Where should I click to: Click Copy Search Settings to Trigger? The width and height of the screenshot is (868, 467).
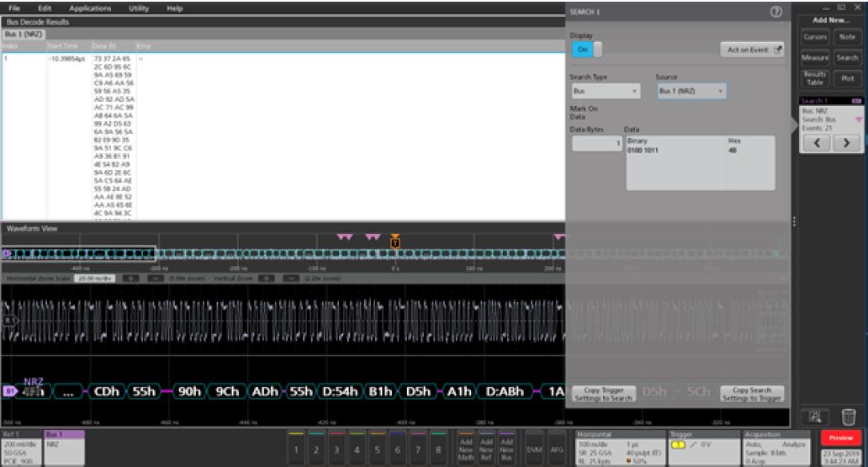coord(751,394)
